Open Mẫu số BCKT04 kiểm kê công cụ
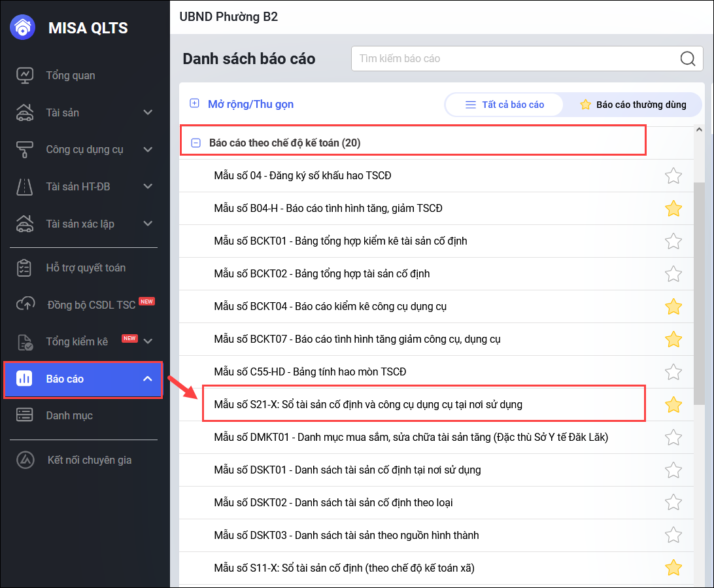 tap(330, 306)
